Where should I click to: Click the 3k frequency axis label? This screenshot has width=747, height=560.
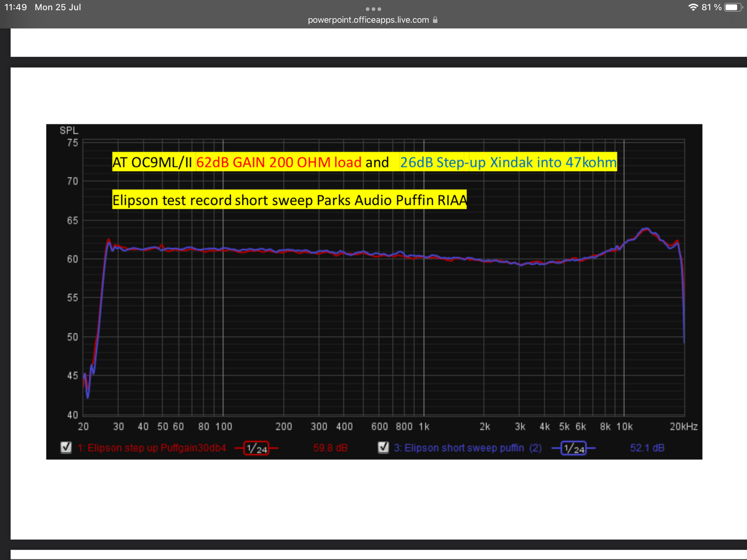point(520,426)
